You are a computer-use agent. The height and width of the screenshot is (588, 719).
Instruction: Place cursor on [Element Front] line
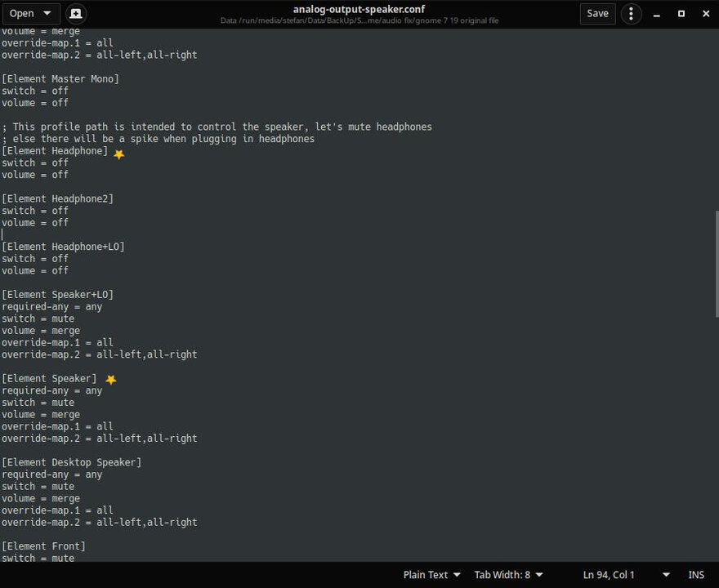(43, 546)
